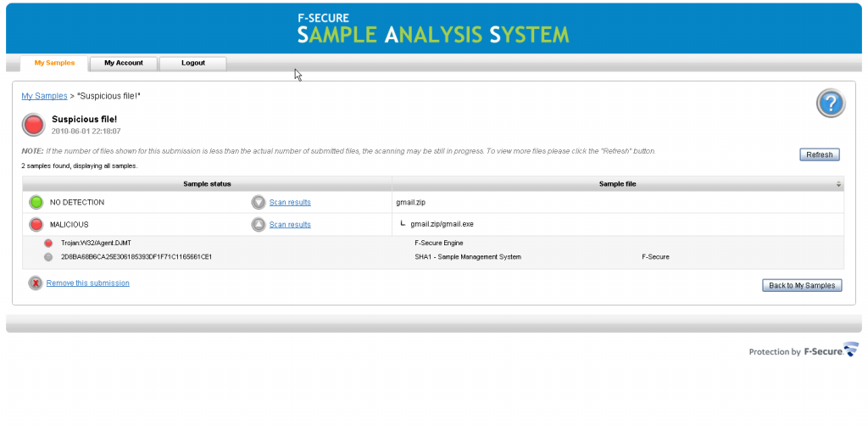
Task: Collapse scan results arrow for gmail.zip/gmail.exe
Action: click(x=259, y=224)
